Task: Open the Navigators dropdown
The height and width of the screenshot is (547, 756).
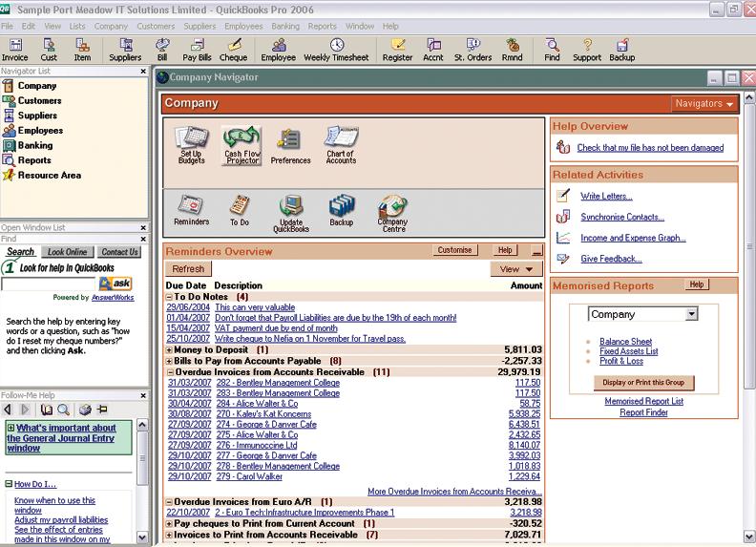Action: pos(703,103)
